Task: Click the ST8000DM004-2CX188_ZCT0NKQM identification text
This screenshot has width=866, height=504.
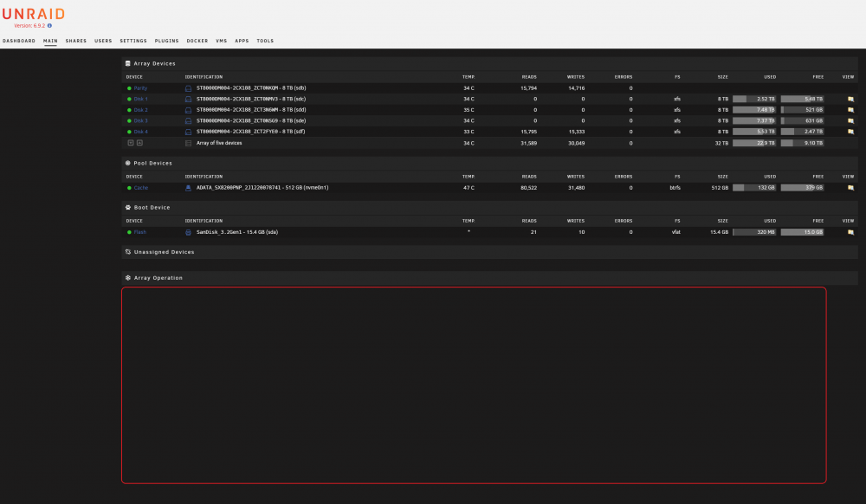Action: (x=251, y=88)
